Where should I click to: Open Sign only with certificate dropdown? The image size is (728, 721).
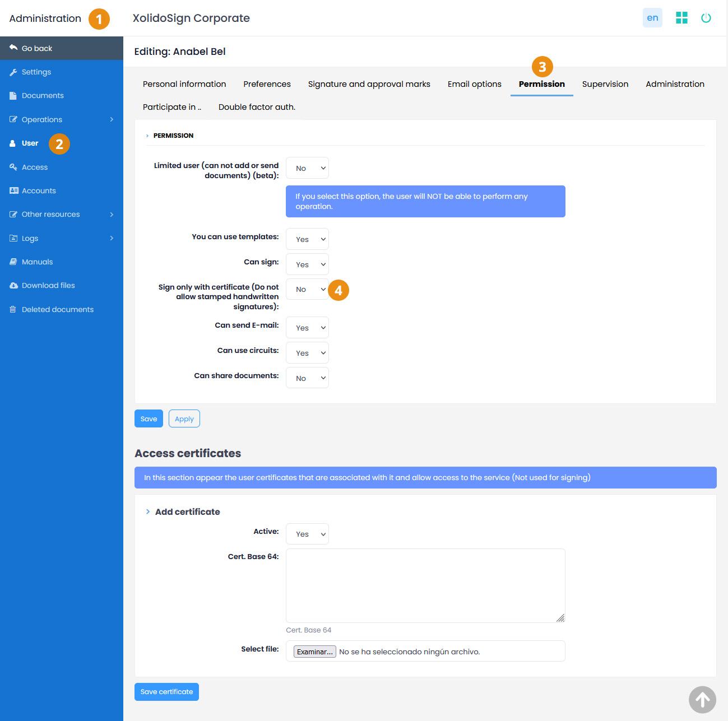(x=307, y=289)
